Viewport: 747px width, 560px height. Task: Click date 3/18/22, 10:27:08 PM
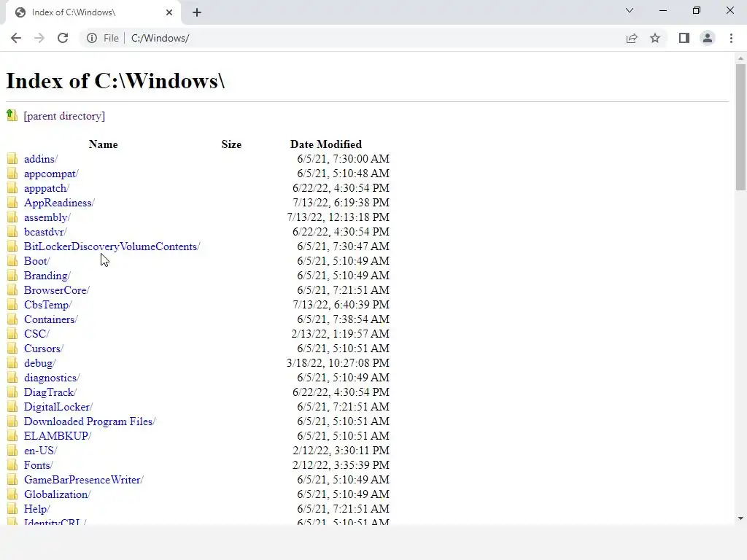point(338,363)
